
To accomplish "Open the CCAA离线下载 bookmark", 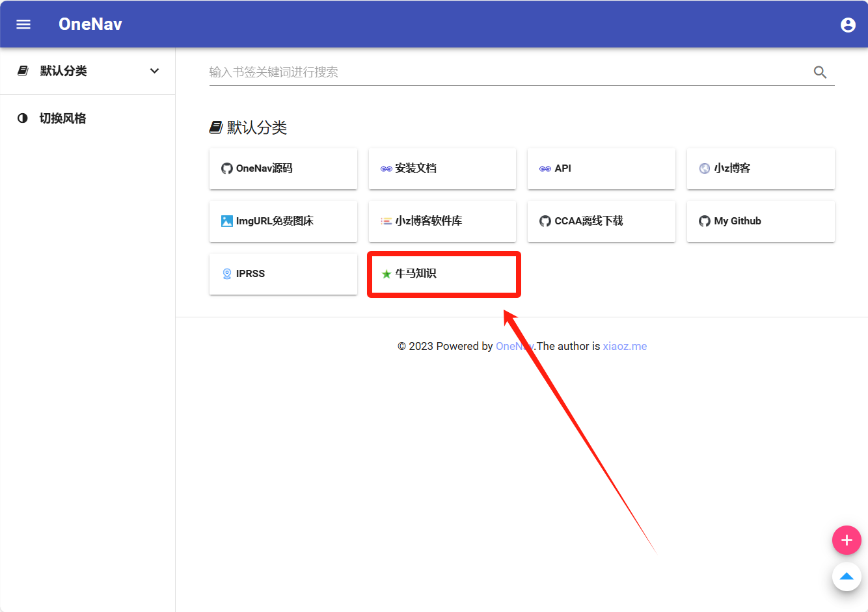I will [x=601, y=221].
